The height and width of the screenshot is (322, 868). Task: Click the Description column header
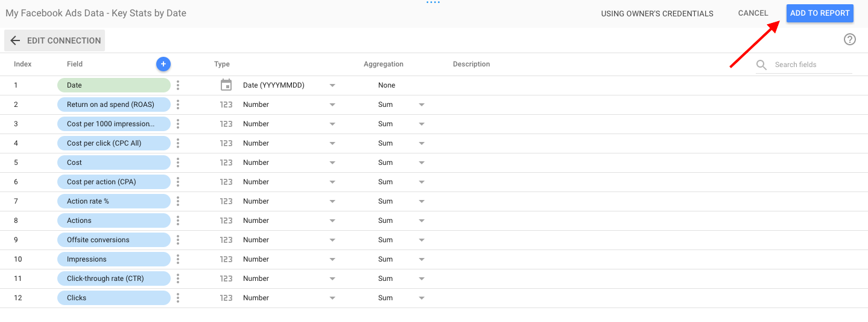coord(472,64)
